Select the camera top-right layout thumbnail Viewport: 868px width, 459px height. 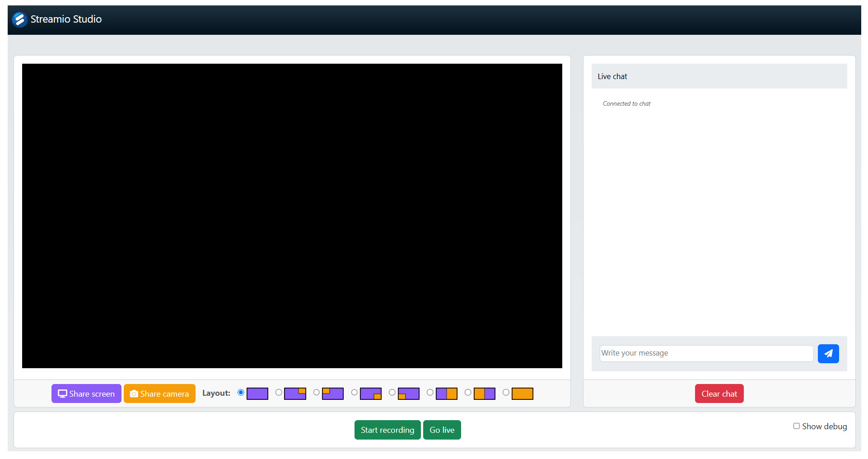295,393
